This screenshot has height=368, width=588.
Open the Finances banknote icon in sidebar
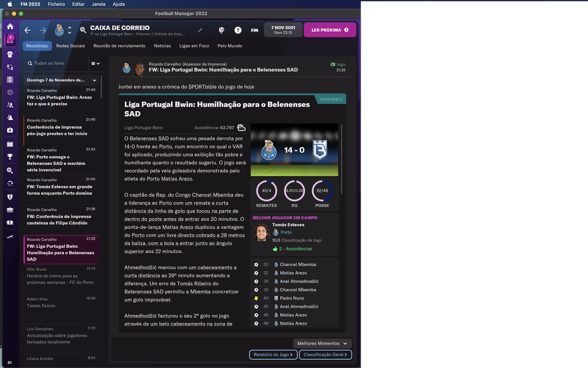[10, 223]
